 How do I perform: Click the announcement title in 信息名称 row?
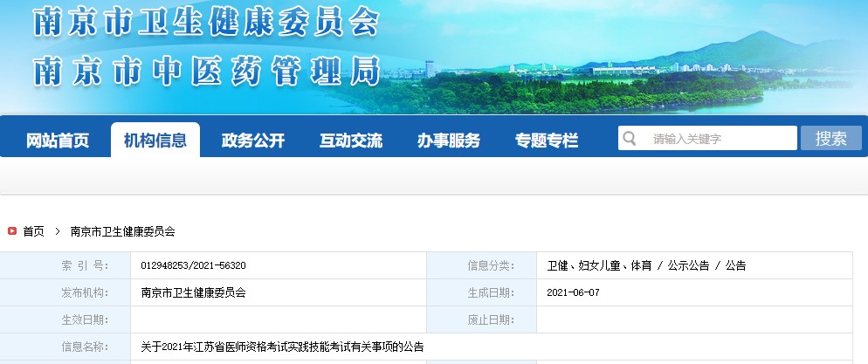[282, 347]
